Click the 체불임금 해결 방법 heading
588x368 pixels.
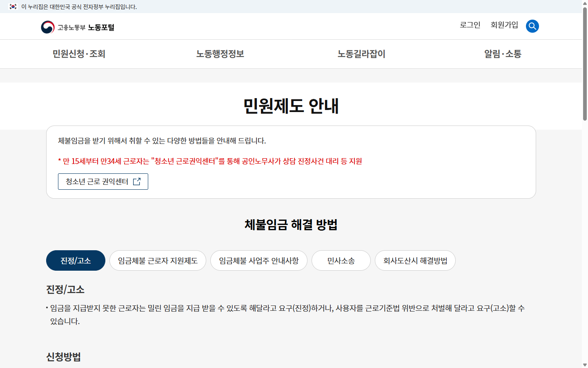coord(291,224)
